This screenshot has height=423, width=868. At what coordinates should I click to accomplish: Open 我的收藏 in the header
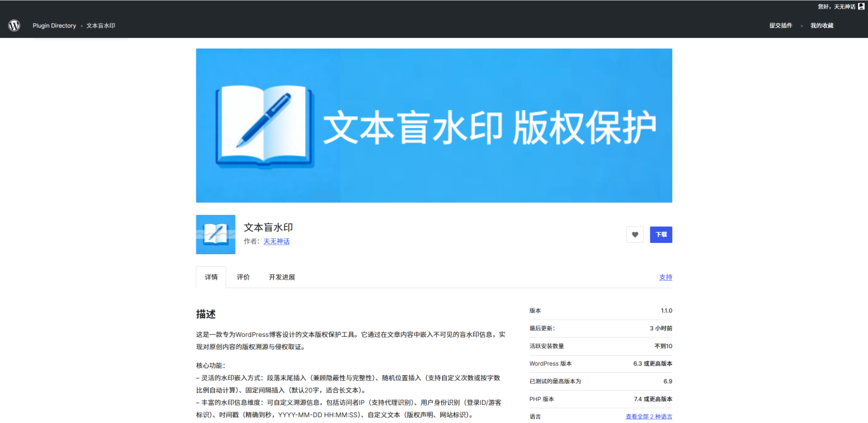click(821, 25)
